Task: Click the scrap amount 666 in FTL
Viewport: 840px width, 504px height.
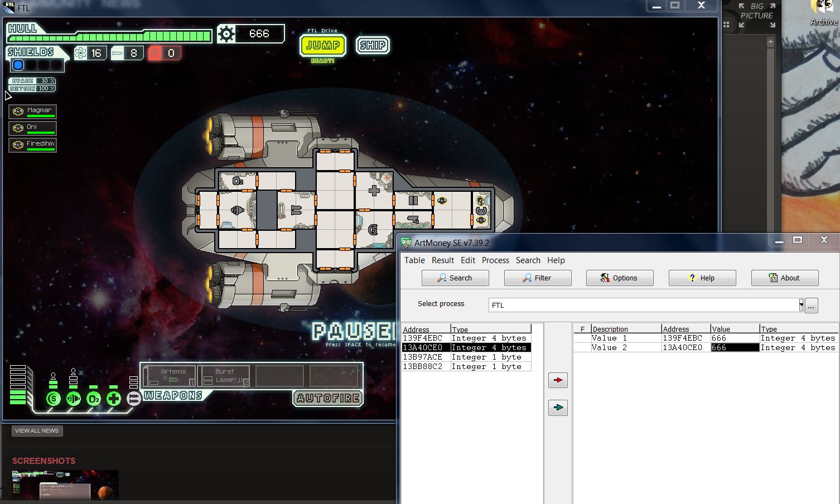Action: tap(259, 34)
